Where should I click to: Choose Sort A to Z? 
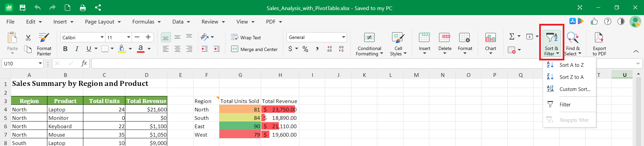pos(569,65)
